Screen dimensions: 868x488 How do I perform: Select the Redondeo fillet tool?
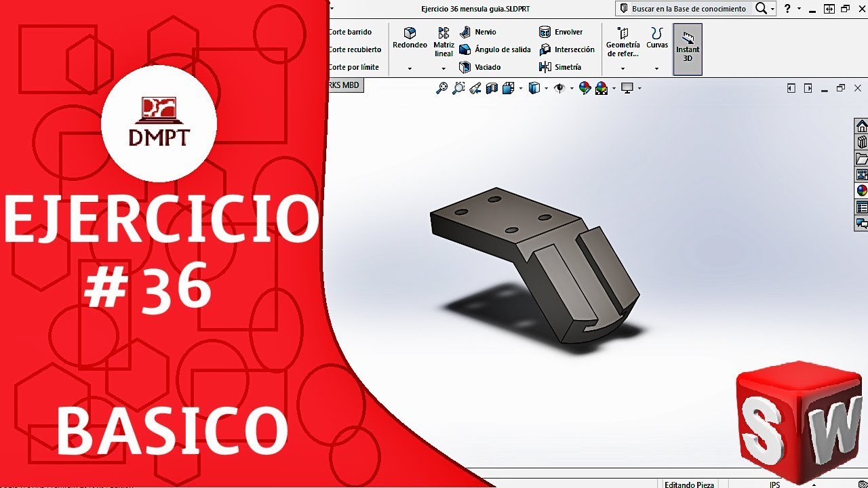click(410, 39)
